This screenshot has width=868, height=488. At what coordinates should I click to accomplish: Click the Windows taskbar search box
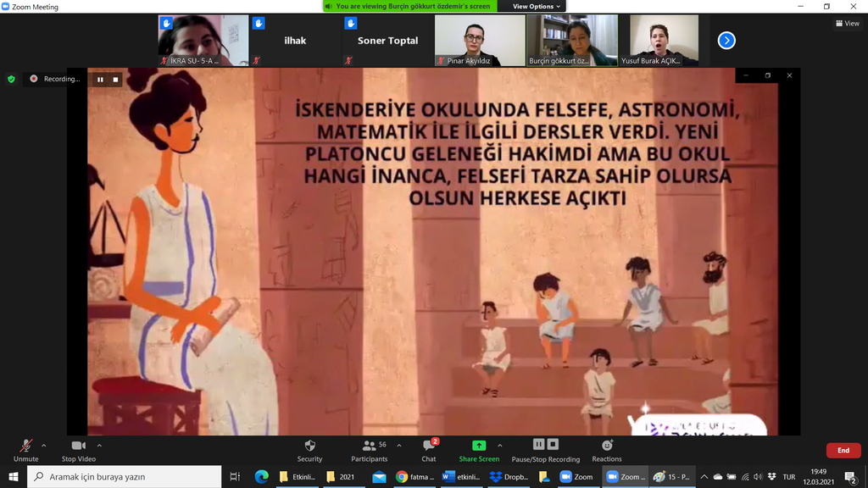pyautogui.click(x=124, y=476)
